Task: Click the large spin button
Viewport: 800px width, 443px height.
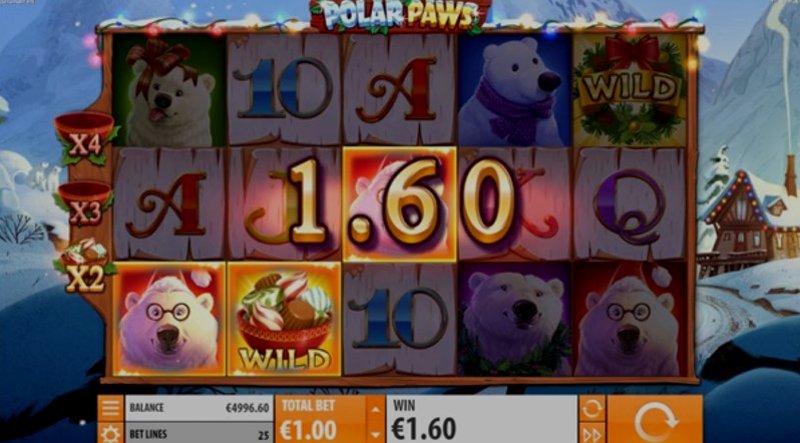Action: tap(655, 419)
